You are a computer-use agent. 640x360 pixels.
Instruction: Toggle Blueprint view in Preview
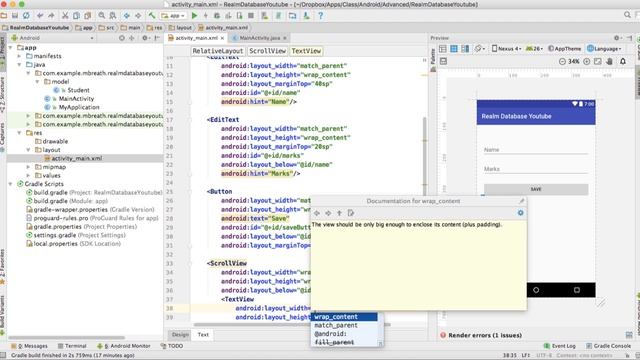pos(453,49)
